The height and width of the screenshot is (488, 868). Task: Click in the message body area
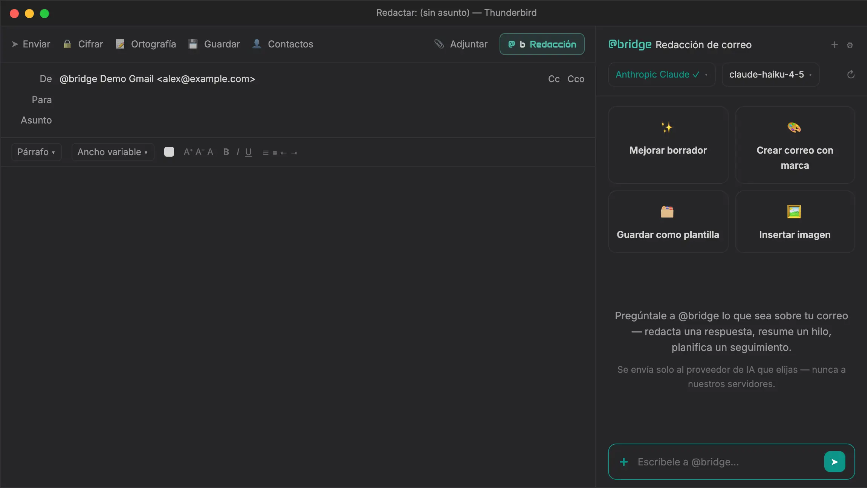(298, 327)
